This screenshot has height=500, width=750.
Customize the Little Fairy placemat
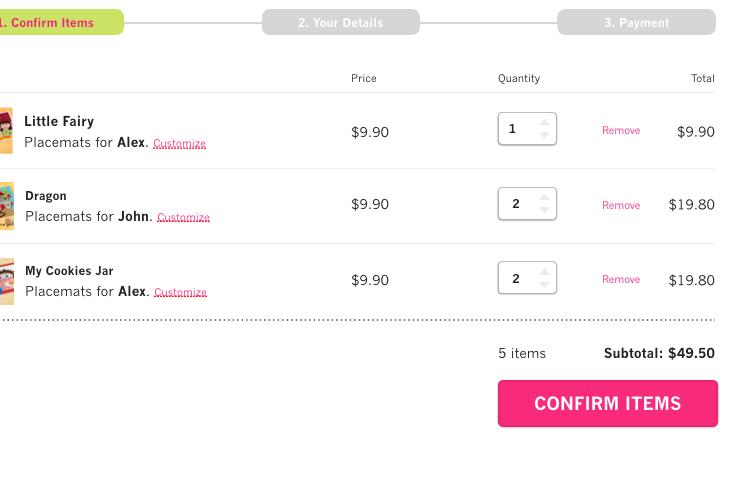click(179, 144)
